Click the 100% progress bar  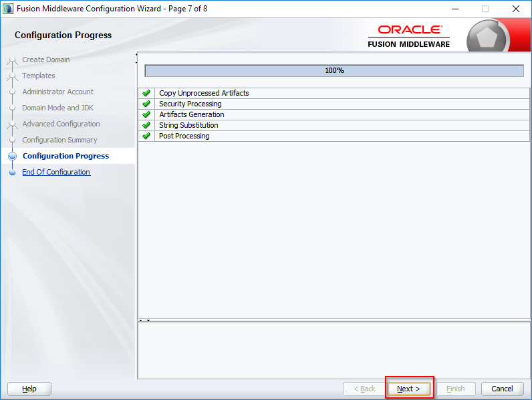tap(334, 71)
